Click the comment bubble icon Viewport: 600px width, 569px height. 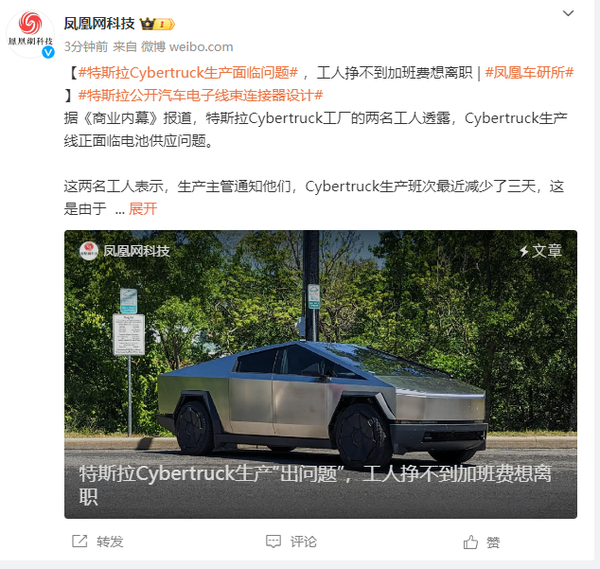click(x=273, y=541)
